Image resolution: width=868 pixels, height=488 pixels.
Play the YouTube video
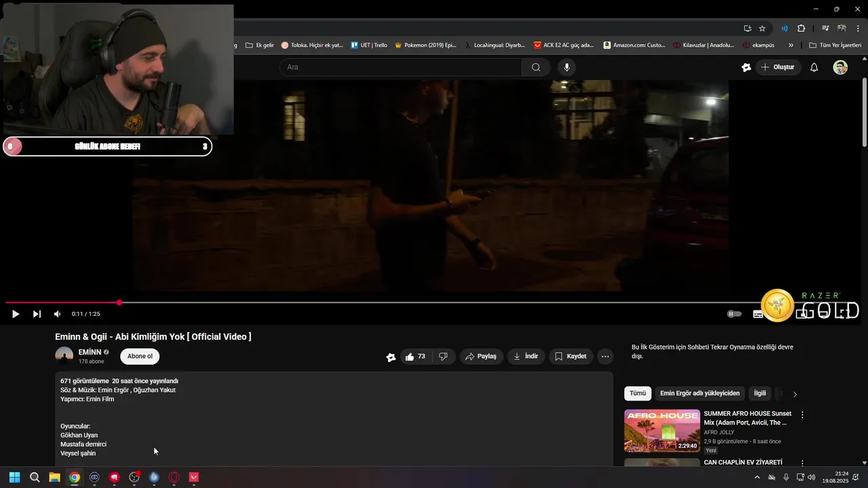point(16,314)
